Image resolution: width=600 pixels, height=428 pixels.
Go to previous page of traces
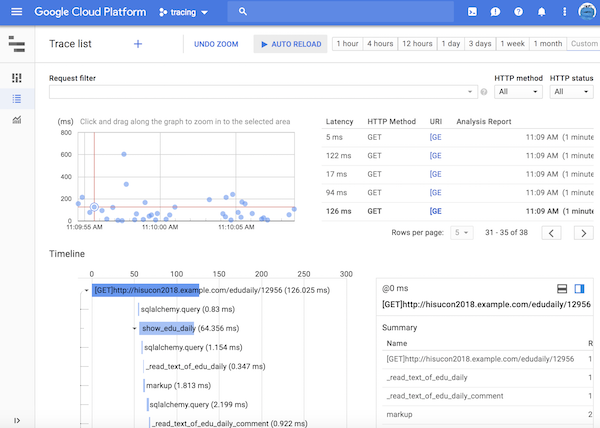point(551,233)
